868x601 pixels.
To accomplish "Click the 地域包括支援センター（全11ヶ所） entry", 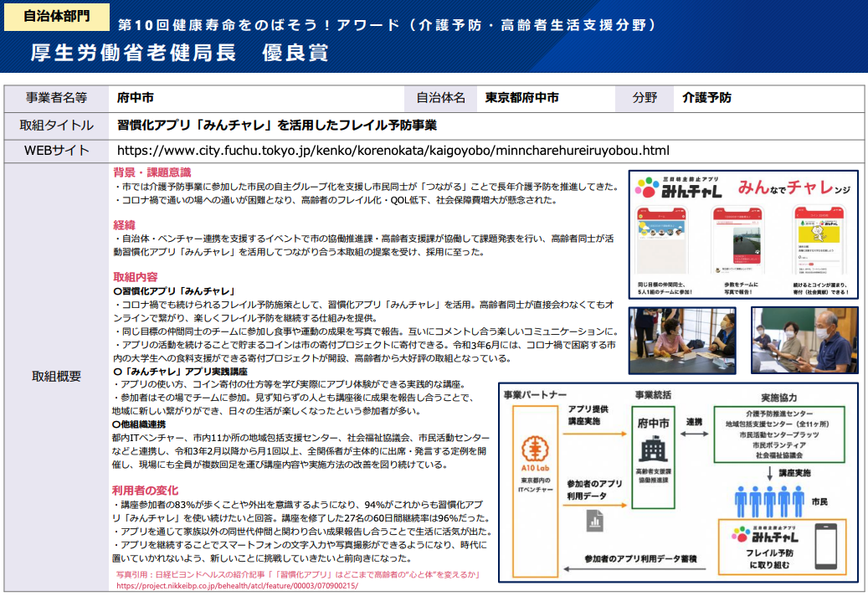I will coord(778,424).
